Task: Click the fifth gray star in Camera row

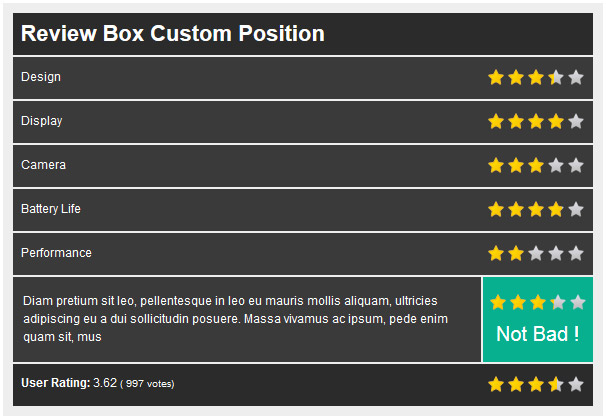Action: pos(576,165)
